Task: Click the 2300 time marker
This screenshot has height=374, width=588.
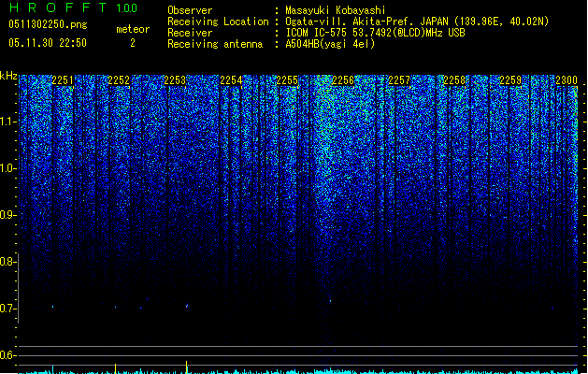Action: point(566,80)
